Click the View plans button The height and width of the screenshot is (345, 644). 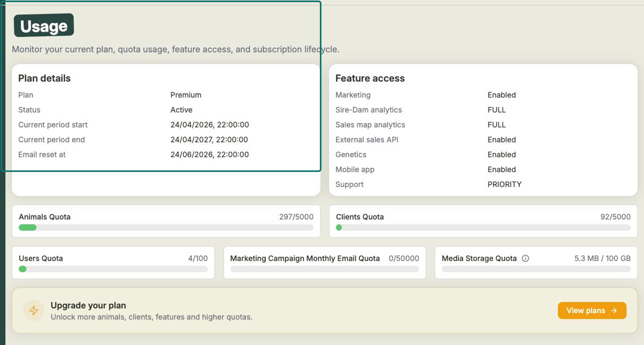[x=592, y=310]
